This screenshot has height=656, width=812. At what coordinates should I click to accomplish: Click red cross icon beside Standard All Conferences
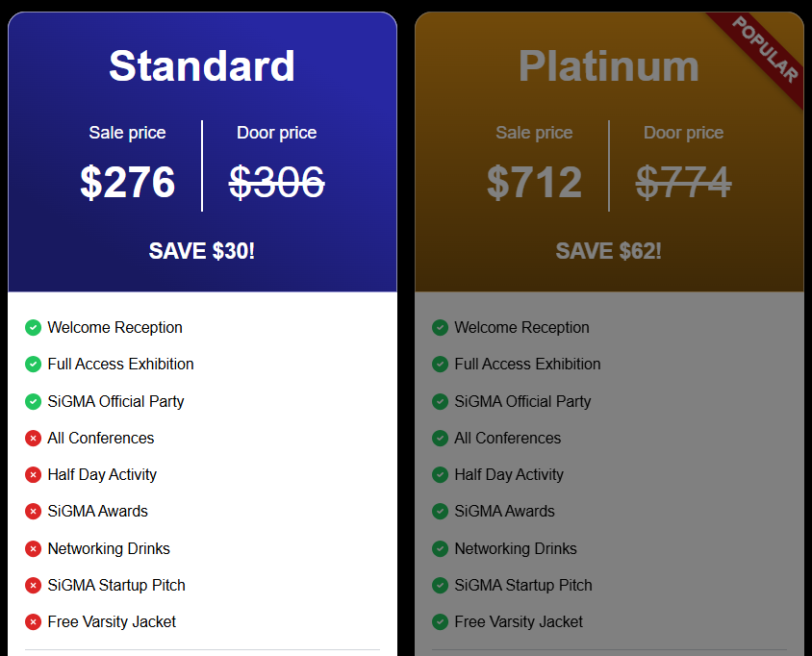coord(33,438)
